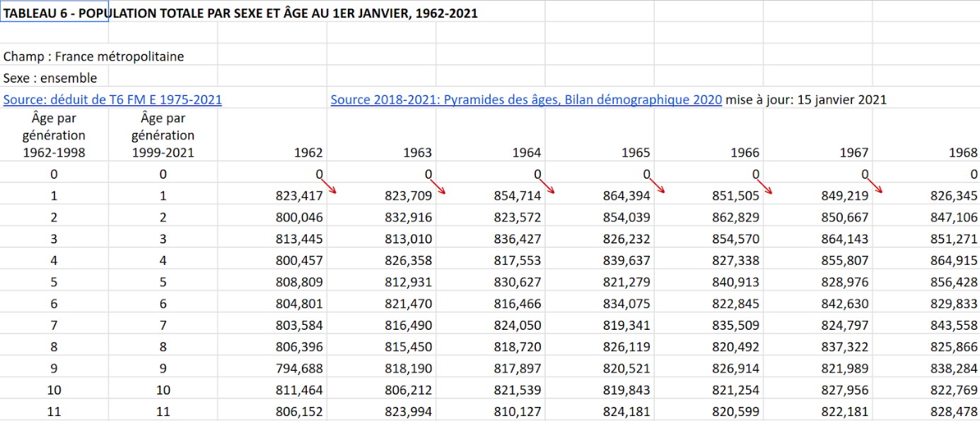Click age 5 in the 1962-1998 generation column
This screenshot has width=980, height=421.
[54, 282]
